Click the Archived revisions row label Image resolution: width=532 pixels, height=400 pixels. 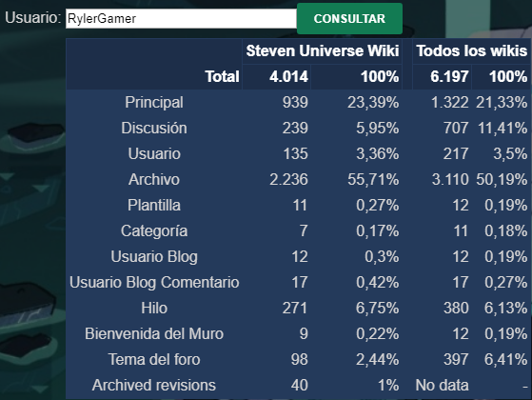click(154, 386)
